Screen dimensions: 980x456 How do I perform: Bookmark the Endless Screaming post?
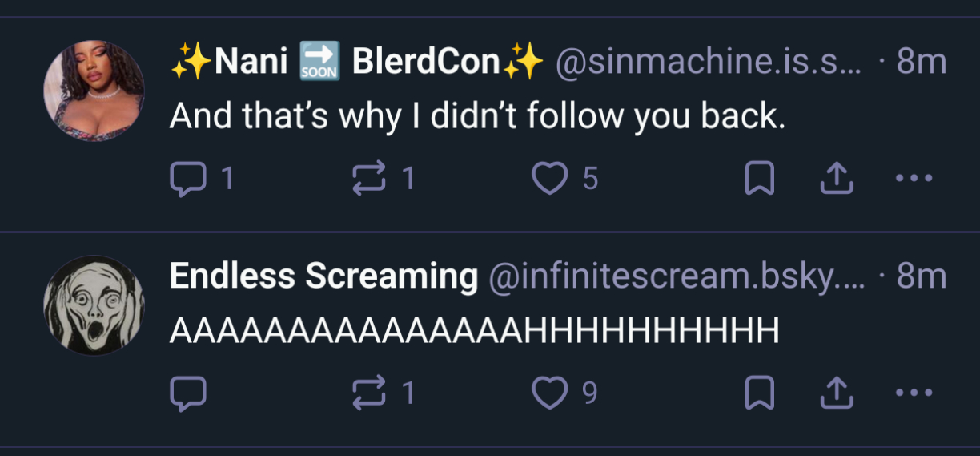759,393
